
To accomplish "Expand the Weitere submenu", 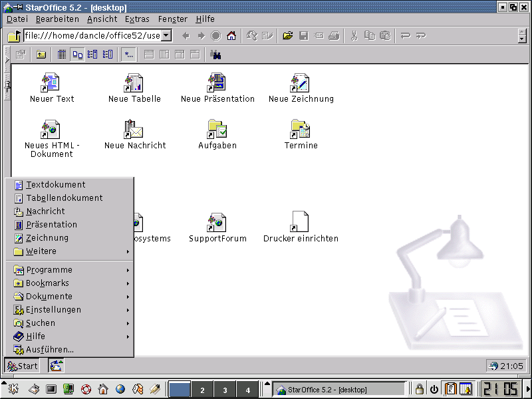I will click(70, 251).
